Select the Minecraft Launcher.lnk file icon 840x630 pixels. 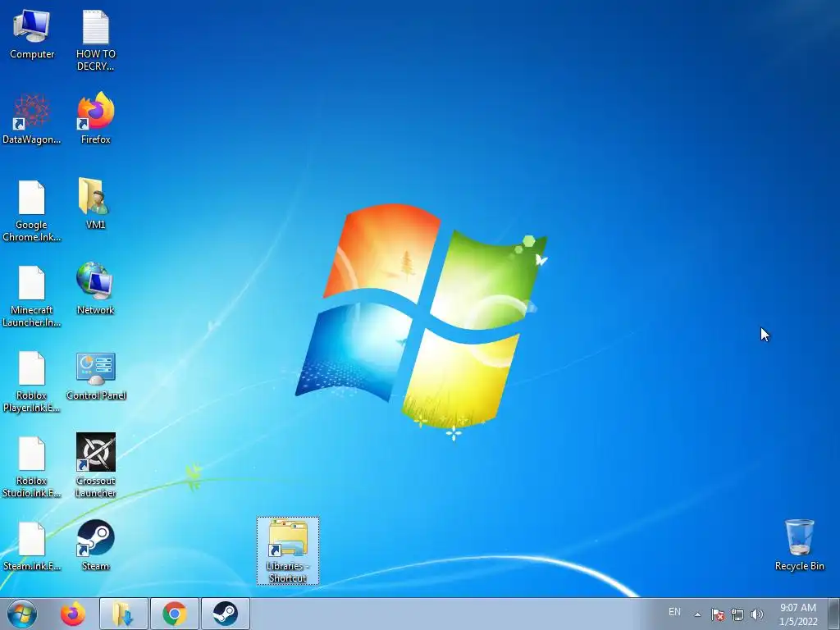32,296
